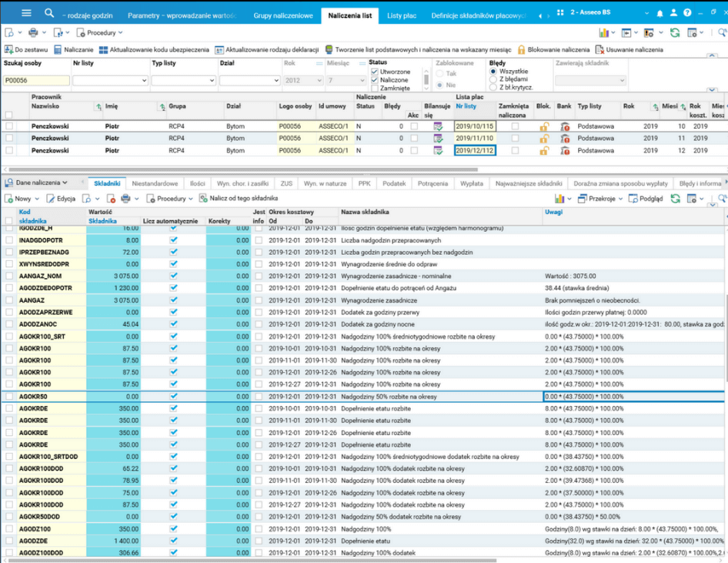Open the Nr listy filter dropdown

point(110,80)
